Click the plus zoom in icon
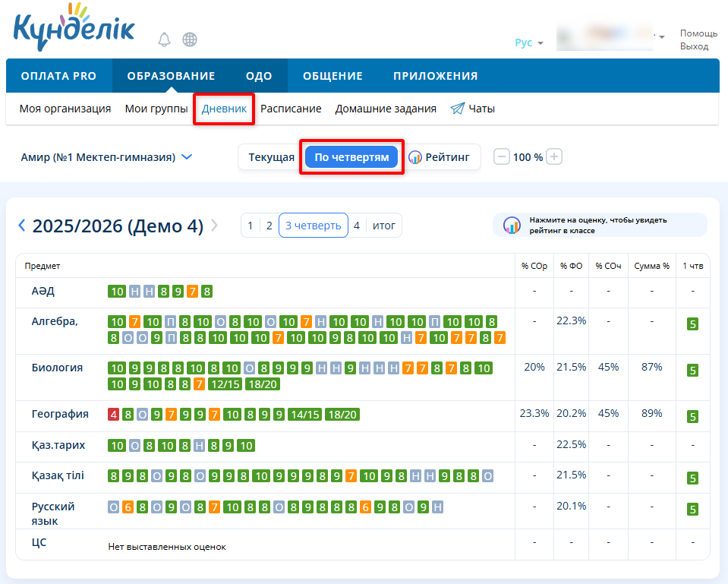 (555, 157)
